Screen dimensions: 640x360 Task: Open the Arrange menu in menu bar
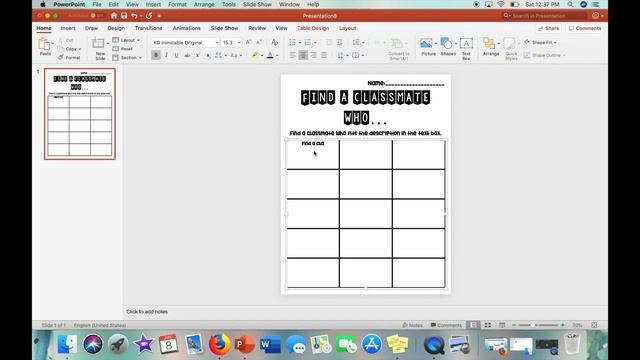[204, 4]
